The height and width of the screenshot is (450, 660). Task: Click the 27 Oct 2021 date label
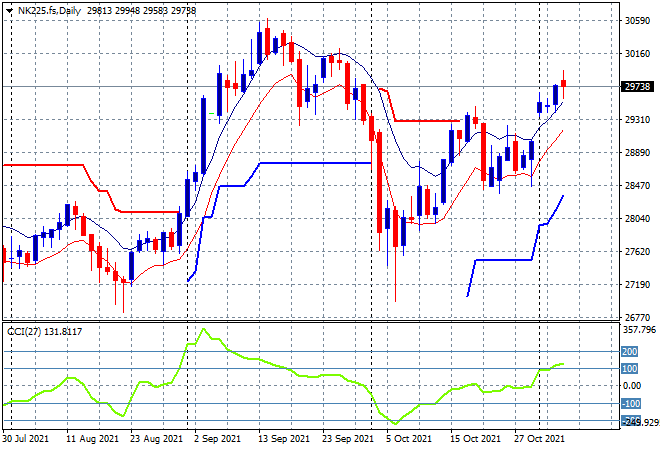pos(540,439)
